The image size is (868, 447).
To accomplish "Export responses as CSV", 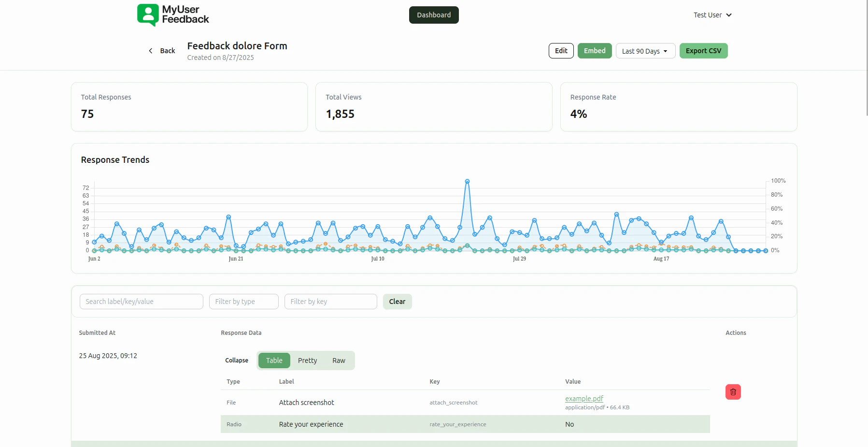I will coord(703,50).
